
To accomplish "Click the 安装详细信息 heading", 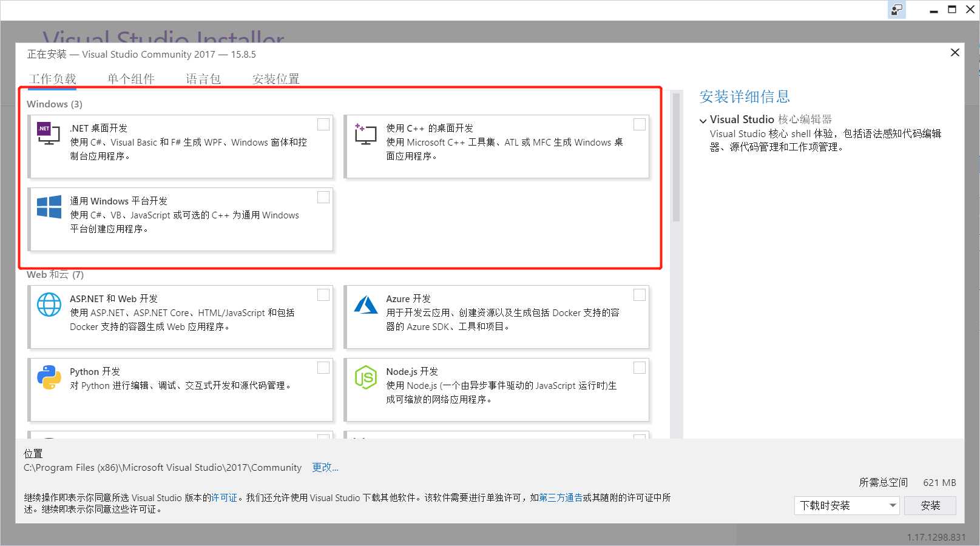I will point(745,96).
